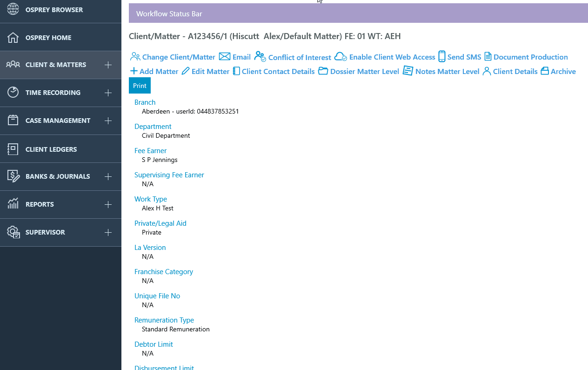Expand the Supervisor plus sign

pyautogui.click(x=108, y=232)
